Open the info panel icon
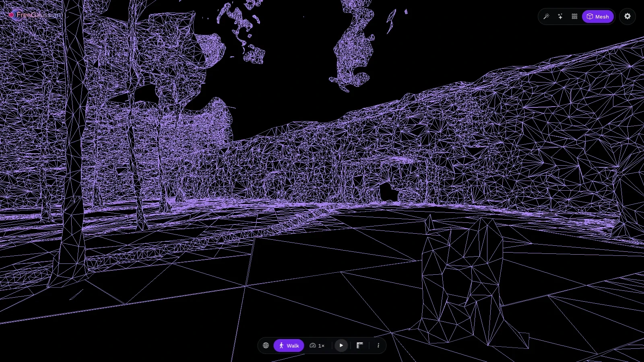644x362 pixels. point(378,346)
